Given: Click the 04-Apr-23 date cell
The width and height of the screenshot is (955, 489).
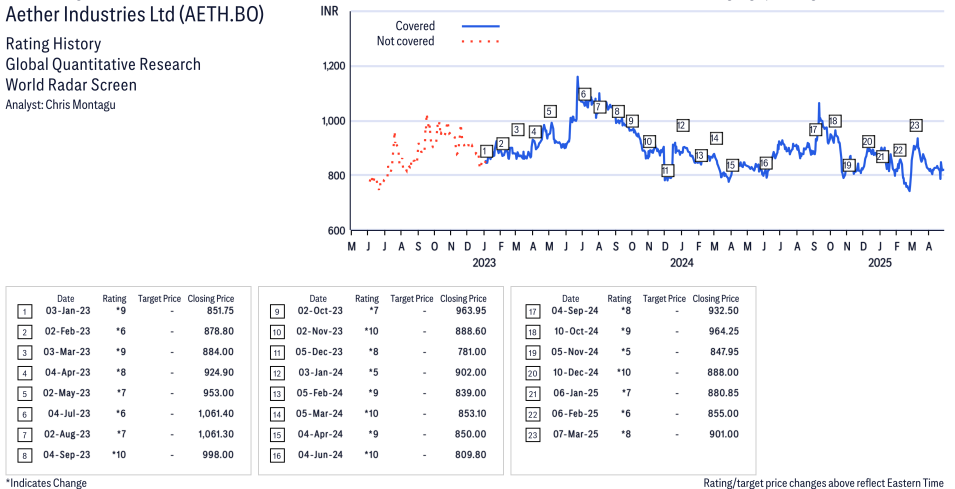Looking at the screenshot, I should pyautogui.click(x=66, y=373).
